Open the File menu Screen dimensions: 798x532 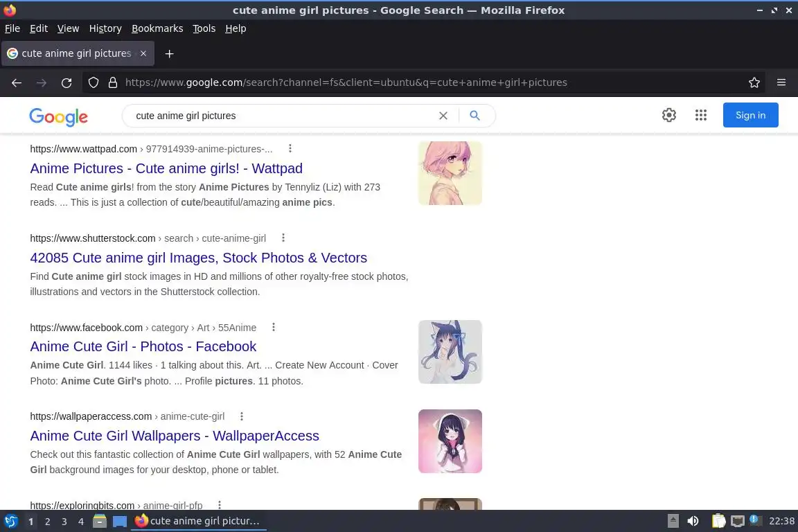click(x=12, y=28)
